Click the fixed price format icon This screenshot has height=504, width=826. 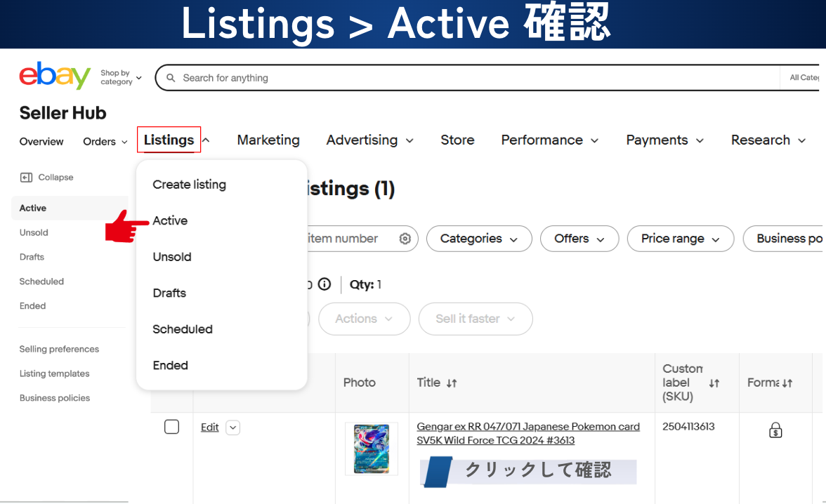click(x=775, y=430)
